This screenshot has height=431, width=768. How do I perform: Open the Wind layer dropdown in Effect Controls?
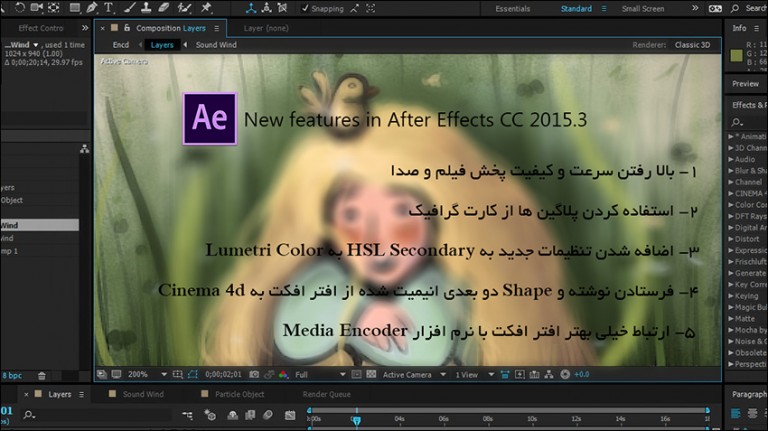coord(35,45)
